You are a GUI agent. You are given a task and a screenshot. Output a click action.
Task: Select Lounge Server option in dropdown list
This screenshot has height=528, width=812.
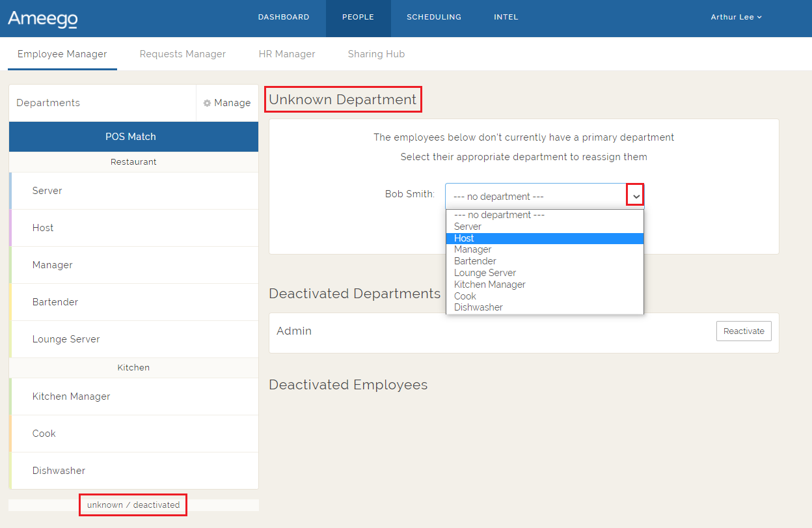coord(485,273)
